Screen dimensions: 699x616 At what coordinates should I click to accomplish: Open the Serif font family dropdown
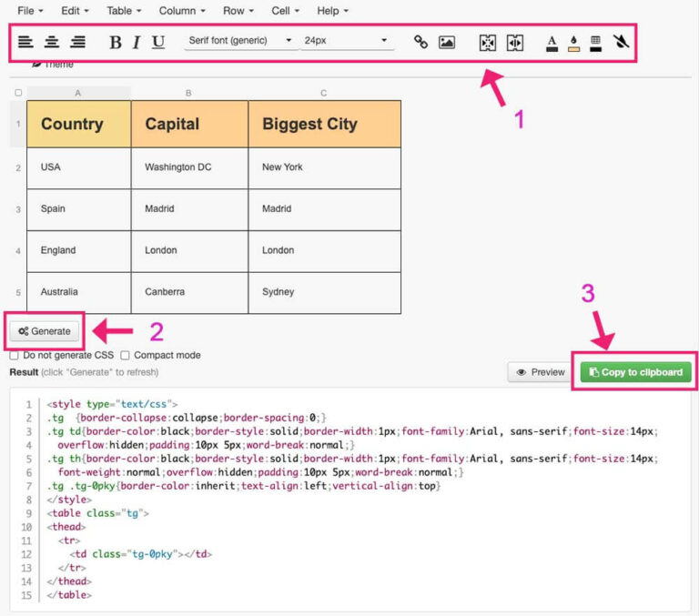click(x=240, y=41)
